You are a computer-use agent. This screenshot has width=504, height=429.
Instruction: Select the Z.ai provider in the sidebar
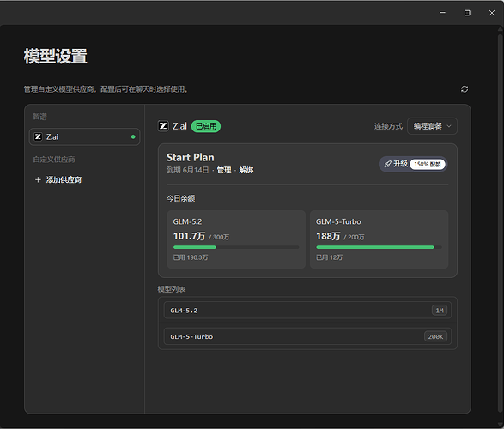click(x=84, y=136)
